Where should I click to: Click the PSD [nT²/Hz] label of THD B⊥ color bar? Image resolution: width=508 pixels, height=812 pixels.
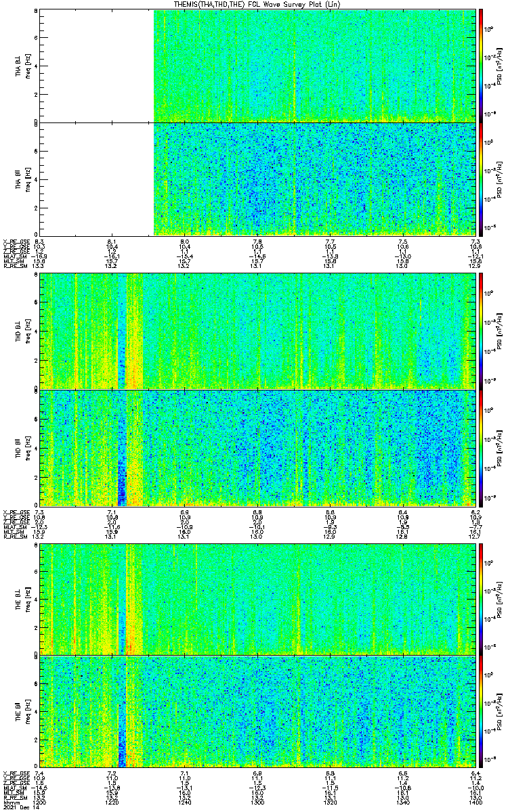coord(499,331)
